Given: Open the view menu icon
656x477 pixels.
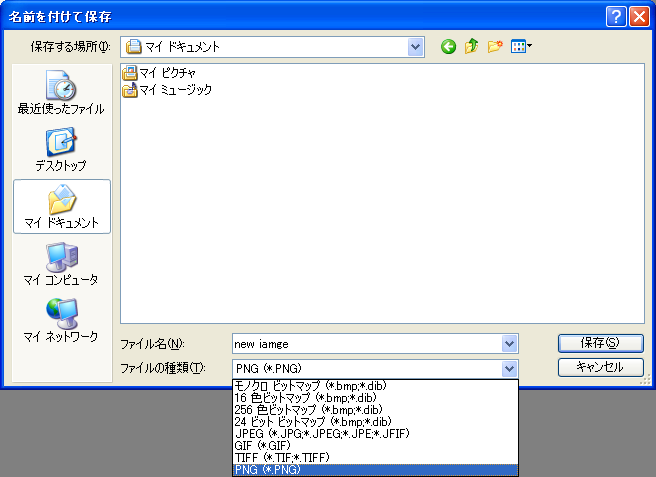Looking at the screenshot, I should [x=521, y=46].
